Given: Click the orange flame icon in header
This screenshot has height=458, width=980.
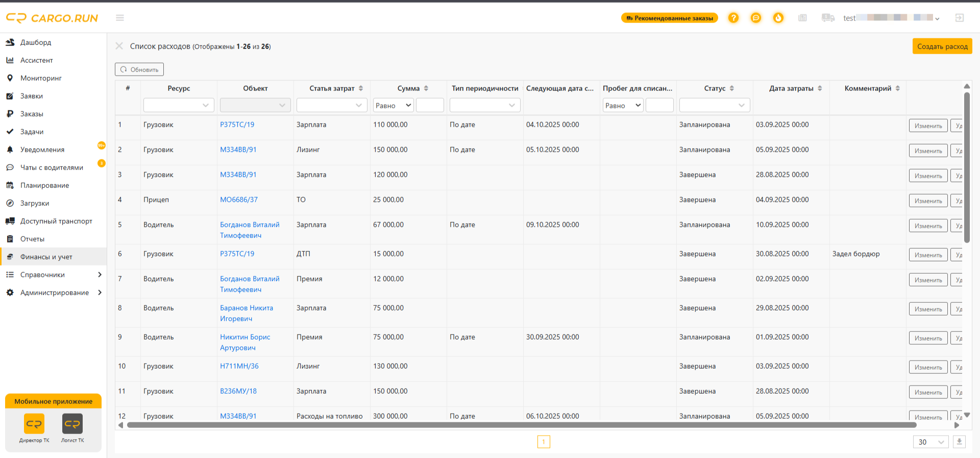Looking at the screenshot, I should [x=778, y=18].
